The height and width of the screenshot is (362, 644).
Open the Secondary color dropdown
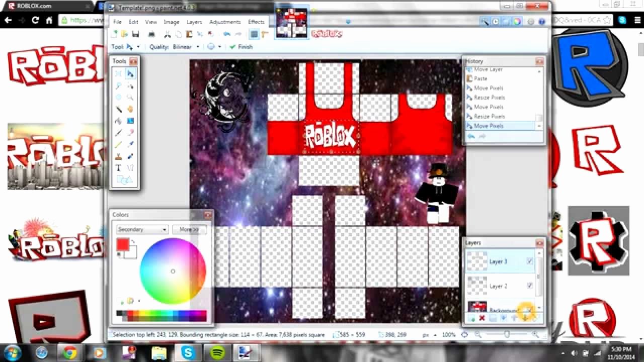[x=142, y=229]
